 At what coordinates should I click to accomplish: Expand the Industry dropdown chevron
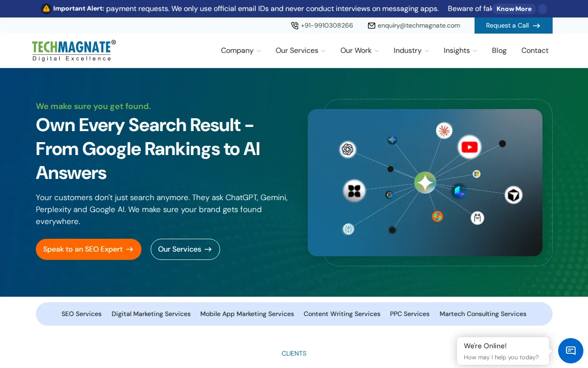point(427,51)
